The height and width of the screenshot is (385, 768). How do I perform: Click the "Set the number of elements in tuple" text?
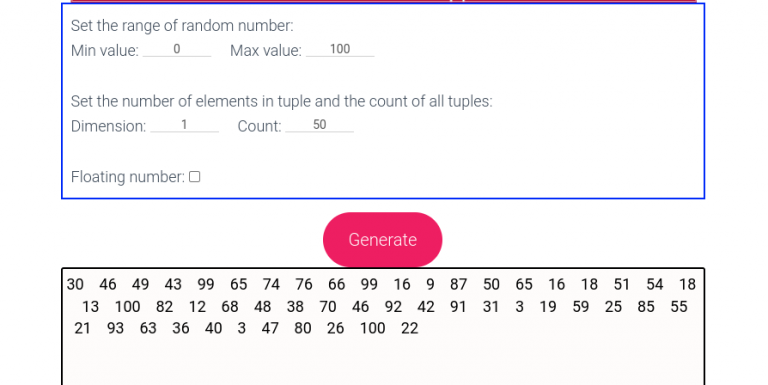191,101
